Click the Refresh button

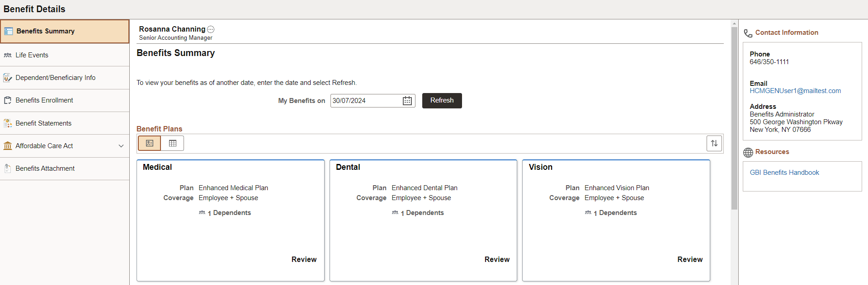(442, 101)
